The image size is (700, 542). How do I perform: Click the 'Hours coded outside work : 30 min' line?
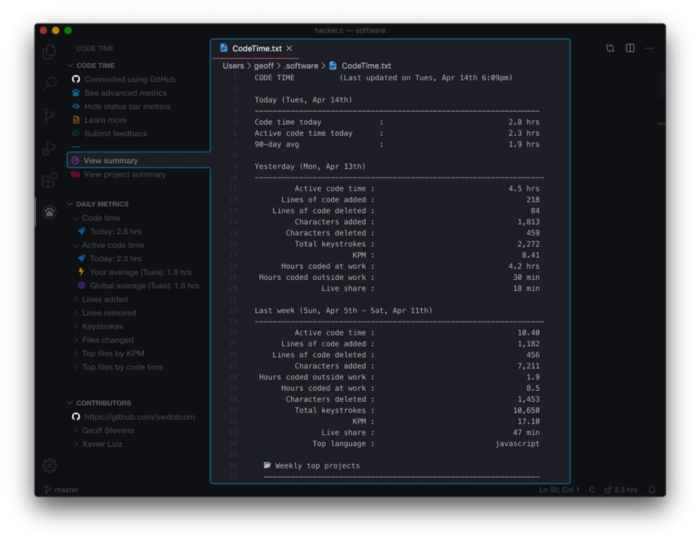point(399,277)
